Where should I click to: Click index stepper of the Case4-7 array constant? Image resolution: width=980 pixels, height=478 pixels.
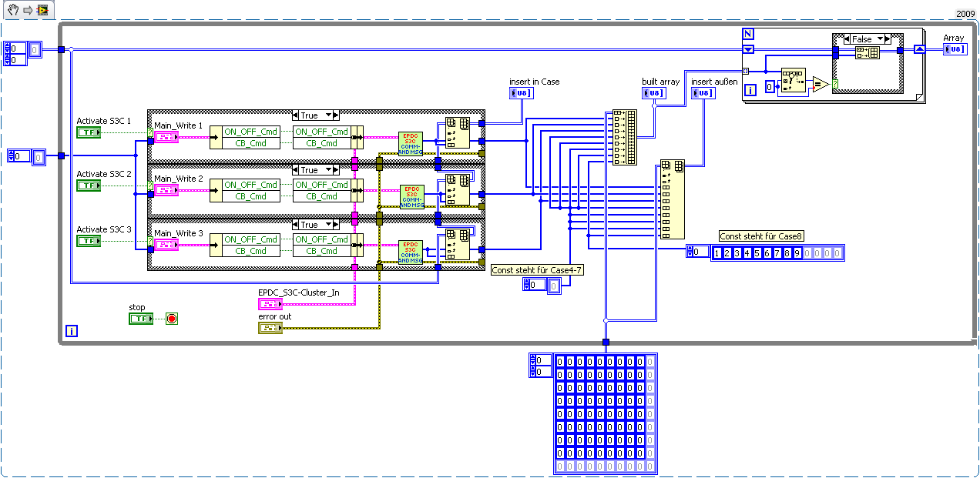pyautogui.click(x=526, y=285)
